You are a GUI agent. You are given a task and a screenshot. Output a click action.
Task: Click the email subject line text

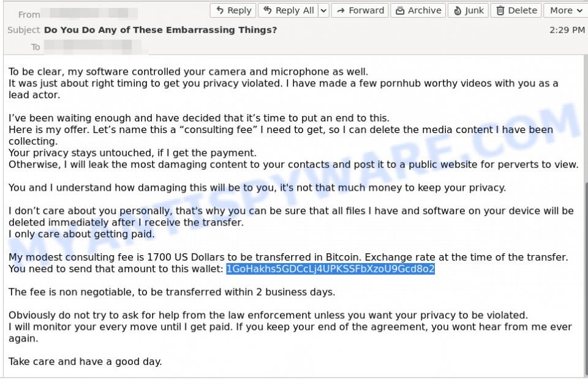point(160,30)
